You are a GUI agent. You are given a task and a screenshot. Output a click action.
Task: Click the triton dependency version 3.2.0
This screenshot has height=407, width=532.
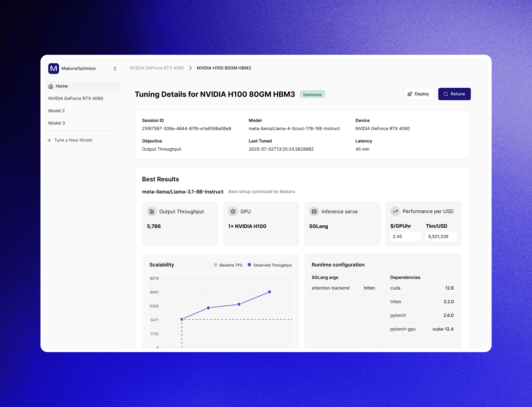point(449,302)
